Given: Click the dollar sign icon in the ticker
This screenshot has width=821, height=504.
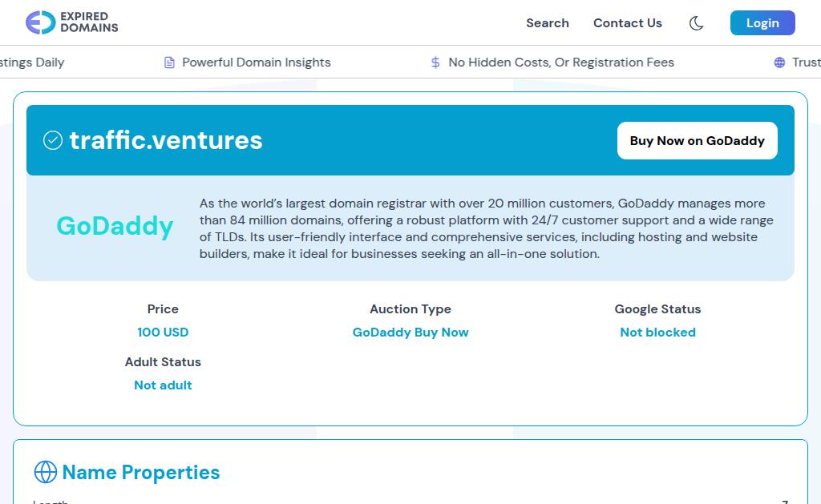Looking at the screenshot, I should 435,62.
